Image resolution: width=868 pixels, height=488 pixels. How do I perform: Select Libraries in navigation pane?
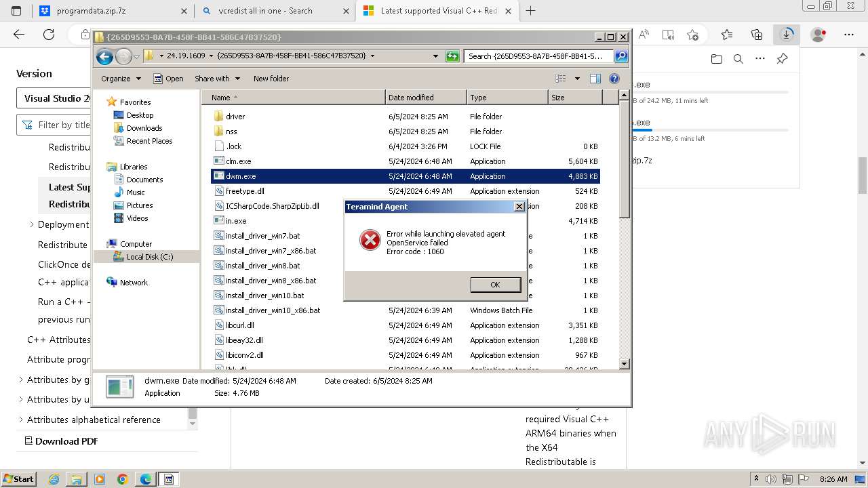(x=133, y=167)
